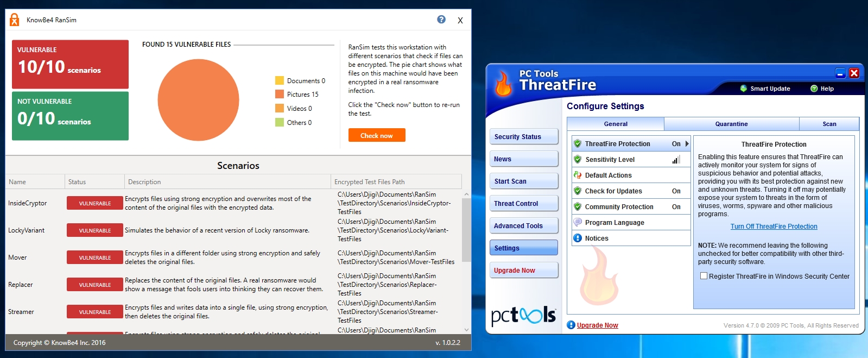
Task: Select Advanced Tools in sidebar
Action: 524,226
